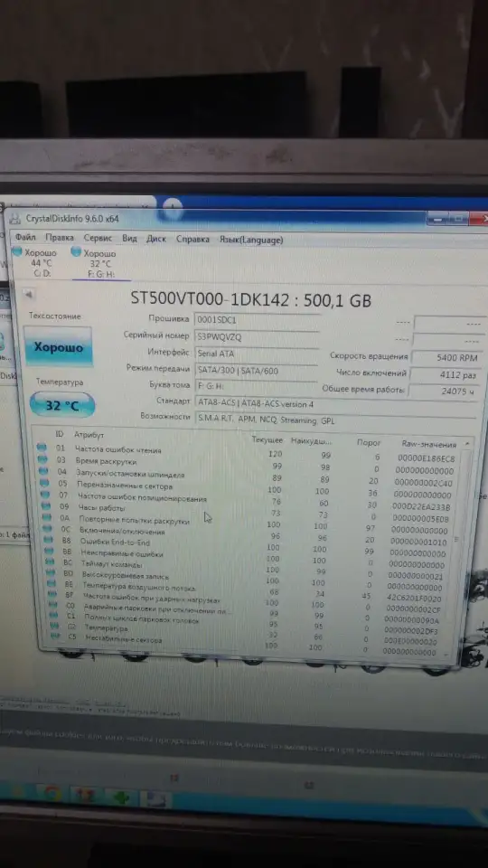Click the 32 °C temperature button
Screen dimensions: 488x868
(x=62, y=405)
